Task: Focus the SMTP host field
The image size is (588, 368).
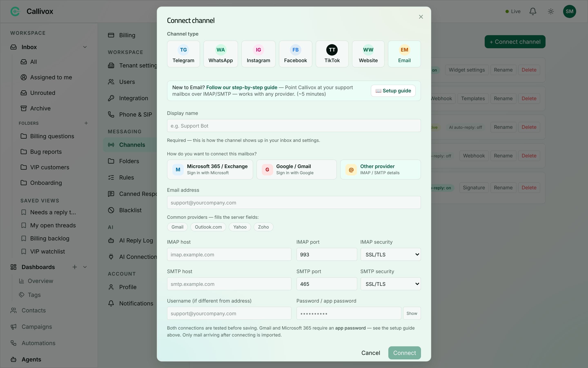Action: point(229,284)
